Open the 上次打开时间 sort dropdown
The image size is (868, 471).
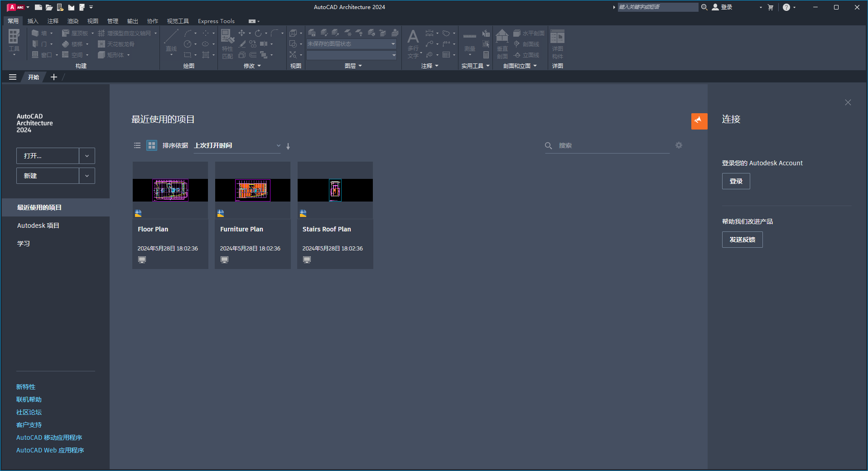point(278,145)
